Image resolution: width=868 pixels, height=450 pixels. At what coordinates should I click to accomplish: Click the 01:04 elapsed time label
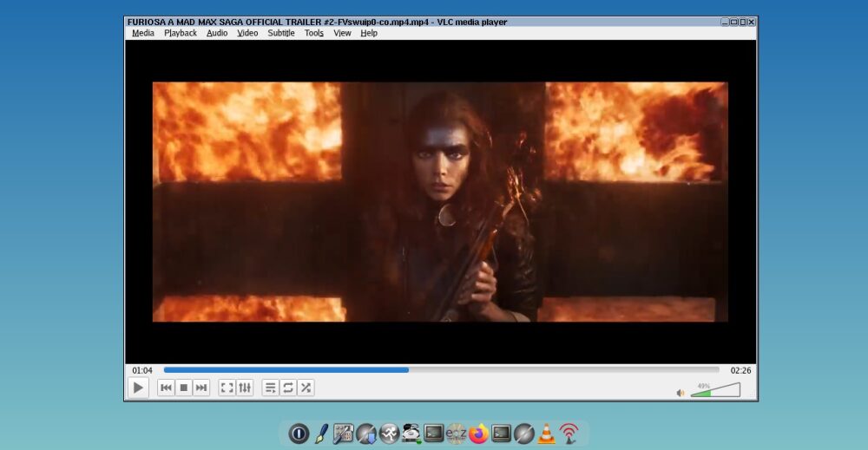[x=142, y=370]
